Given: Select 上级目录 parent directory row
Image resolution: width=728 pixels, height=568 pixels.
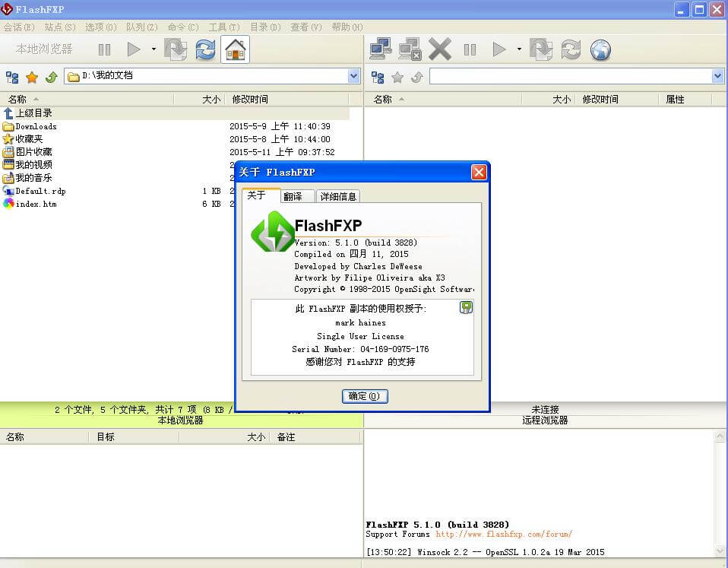Looking at the screenshot, I should coord(175,113).
